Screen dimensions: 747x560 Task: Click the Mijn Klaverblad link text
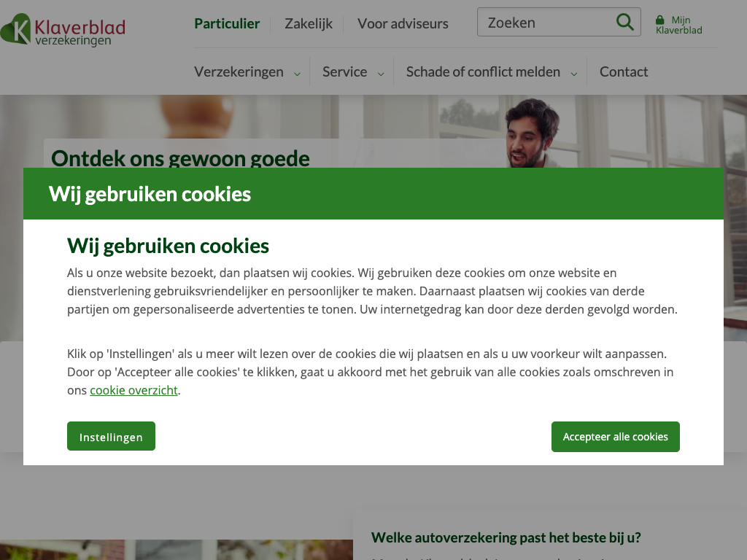(679, 26)
